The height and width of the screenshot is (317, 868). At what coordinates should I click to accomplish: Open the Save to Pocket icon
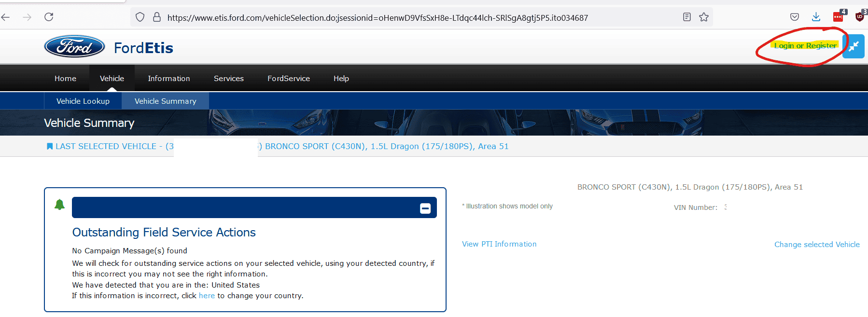[x=795, y=17]
